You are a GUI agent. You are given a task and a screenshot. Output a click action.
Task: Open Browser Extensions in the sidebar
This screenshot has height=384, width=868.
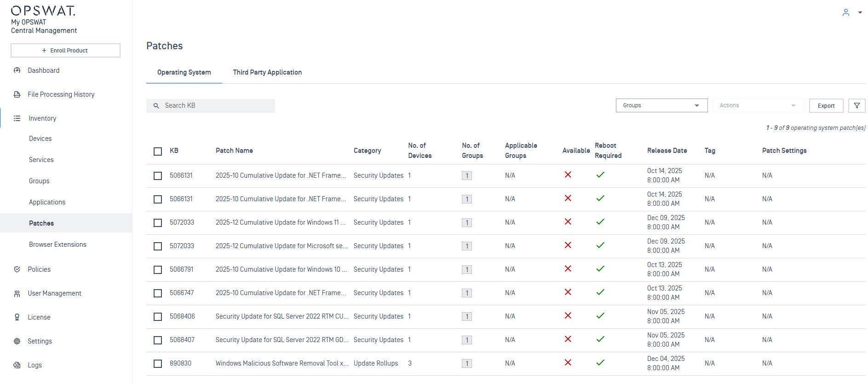(57, 244)
